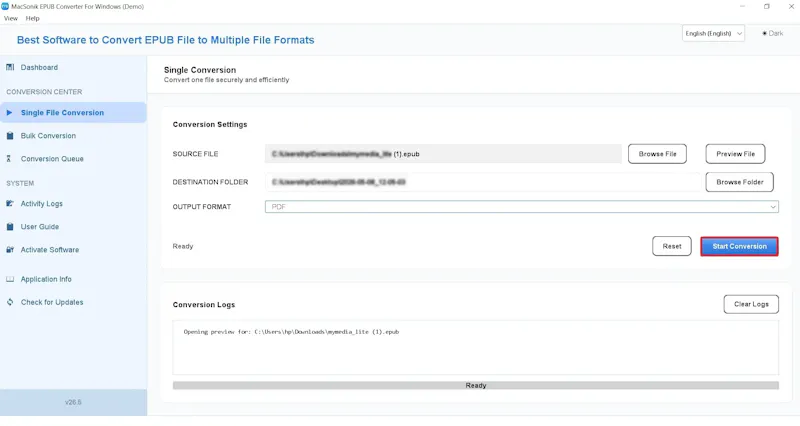Click the Check for Updates refresh icon
800x426 pixels.
(x=10, y=302)
